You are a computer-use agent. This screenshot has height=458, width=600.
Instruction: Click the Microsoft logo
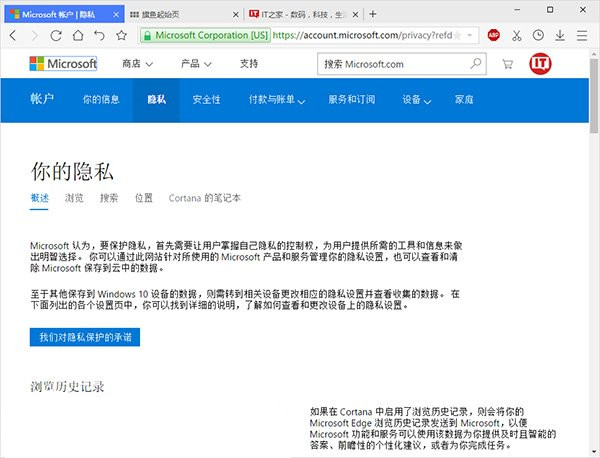coord(63,64)
